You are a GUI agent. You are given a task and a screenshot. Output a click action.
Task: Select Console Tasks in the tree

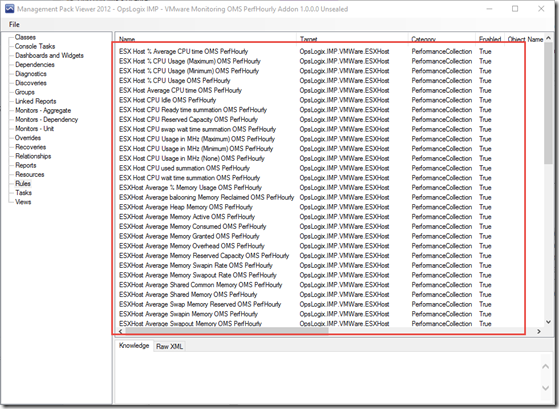[35, 46]
